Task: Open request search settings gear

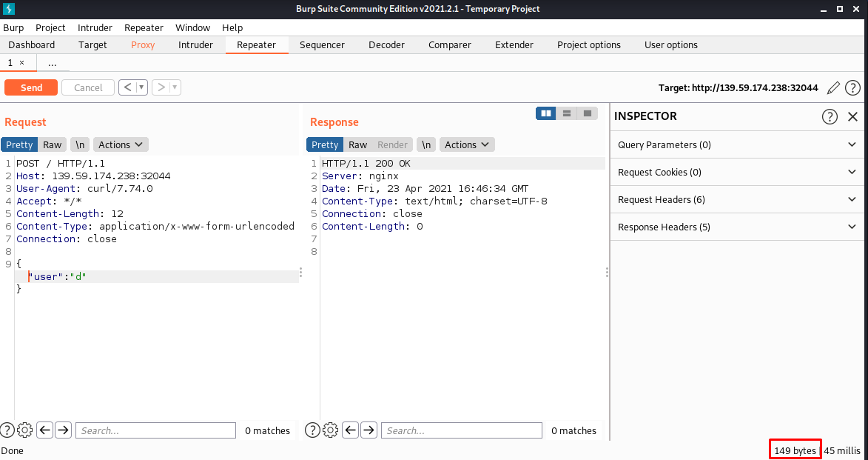Action: click(25, 430)
